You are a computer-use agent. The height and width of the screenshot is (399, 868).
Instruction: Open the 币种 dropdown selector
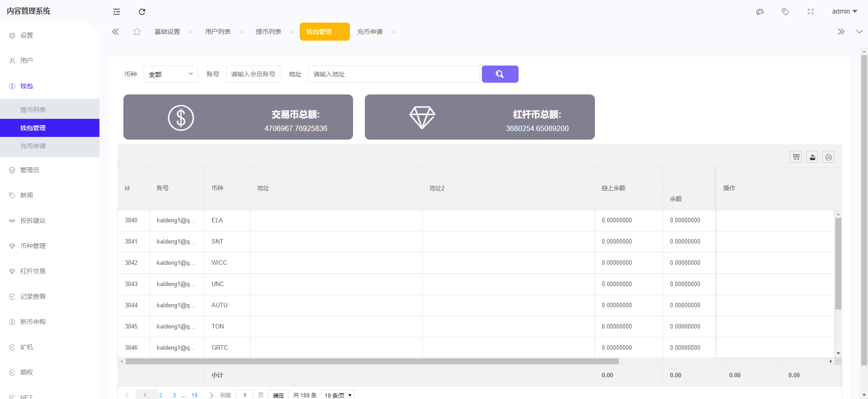pos(170,74)
